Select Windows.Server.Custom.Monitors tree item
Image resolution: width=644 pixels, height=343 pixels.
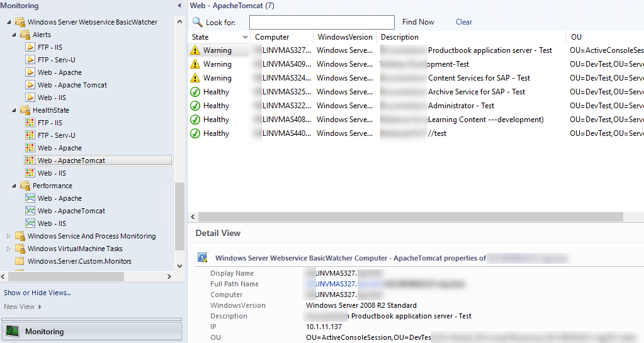coord(79,261)
